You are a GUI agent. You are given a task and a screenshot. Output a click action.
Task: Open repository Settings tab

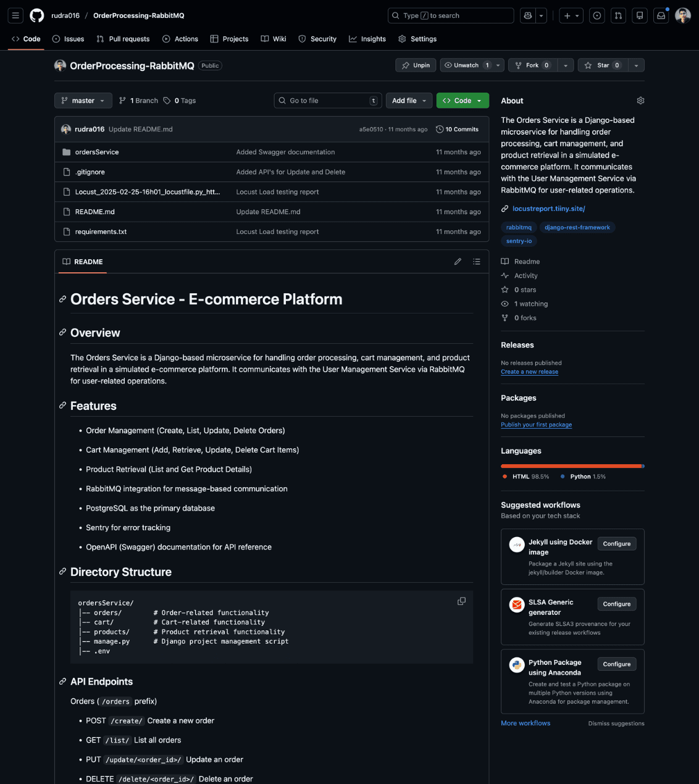(417, 39)
